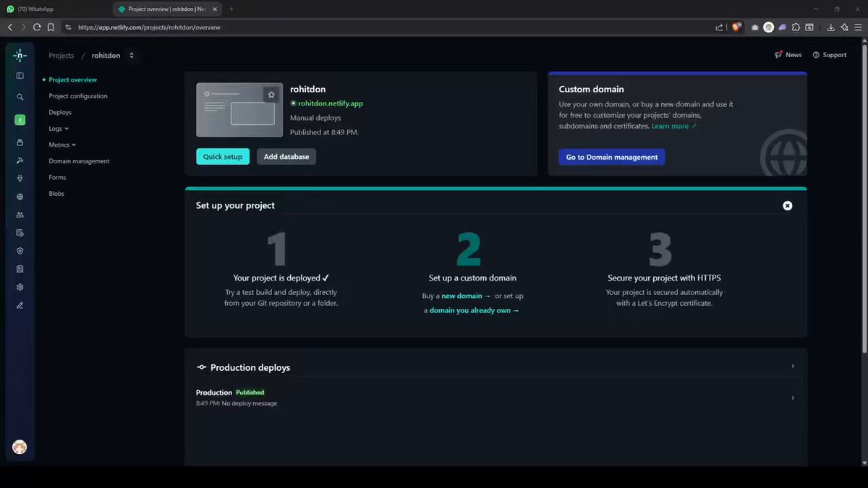Close the Project overview browser tab
Screen dimensions: 868x488
(x=215, y=9)
